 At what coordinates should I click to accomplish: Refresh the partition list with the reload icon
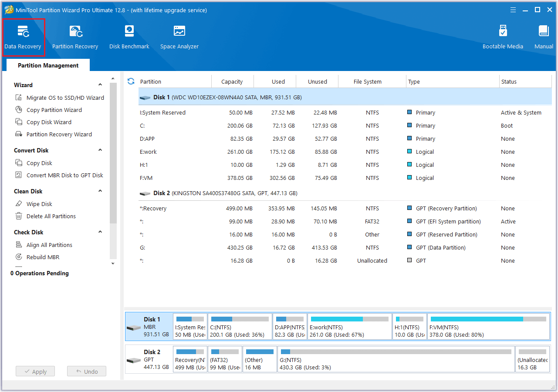click(131, 81)
